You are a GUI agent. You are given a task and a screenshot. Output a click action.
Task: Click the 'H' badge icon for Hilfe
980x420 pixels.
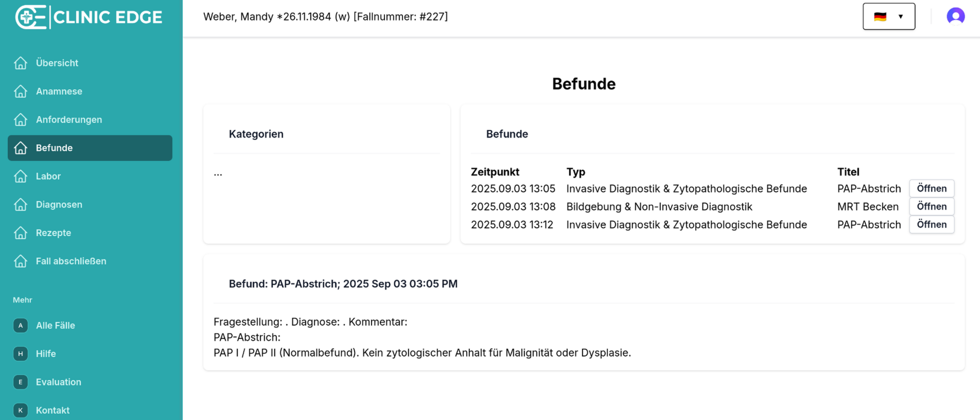[21, 354]
